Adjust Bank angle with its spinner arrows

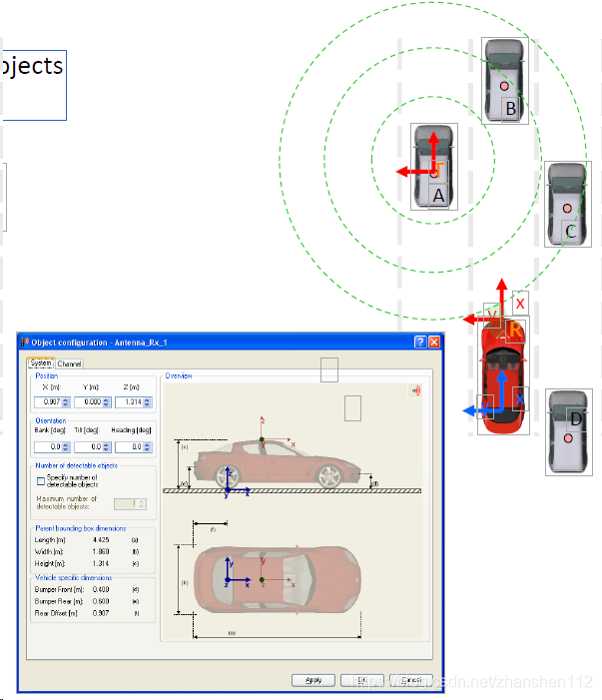coord(66,447)
